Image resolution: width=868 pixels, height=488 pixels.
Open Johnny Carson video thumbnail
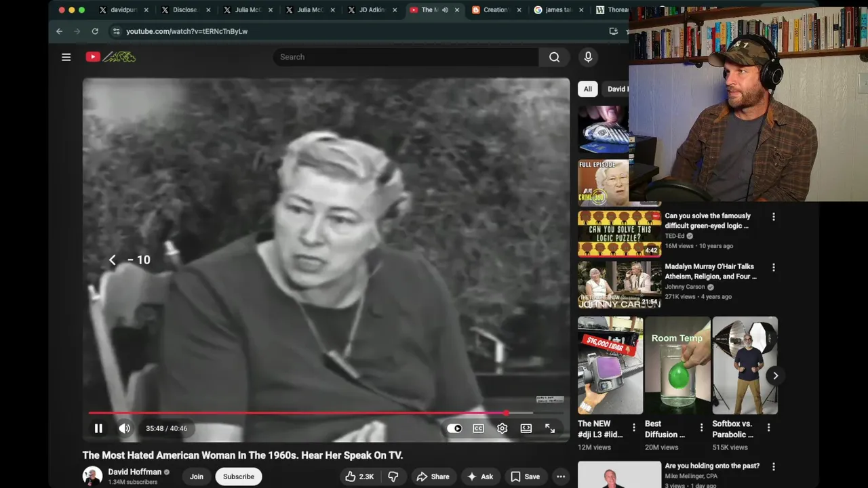[619, 285]
